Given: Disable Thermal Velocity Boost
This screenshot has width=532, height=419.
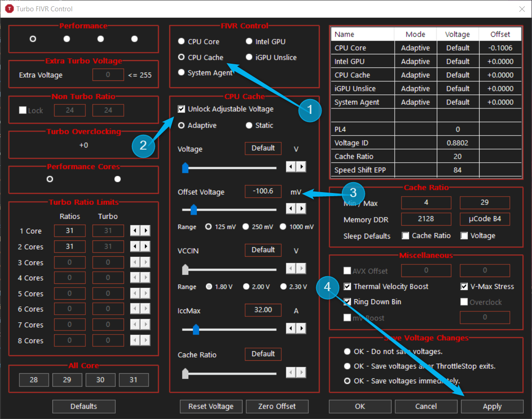Looking at the screenshot, I should (346, 286).
